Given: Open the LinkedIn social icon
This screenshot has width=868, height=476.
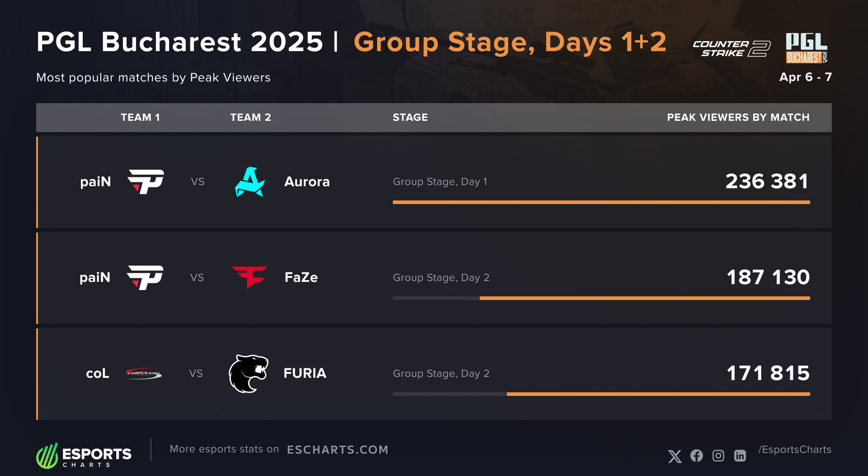Looking at the screenshot, I should (740, 456).
